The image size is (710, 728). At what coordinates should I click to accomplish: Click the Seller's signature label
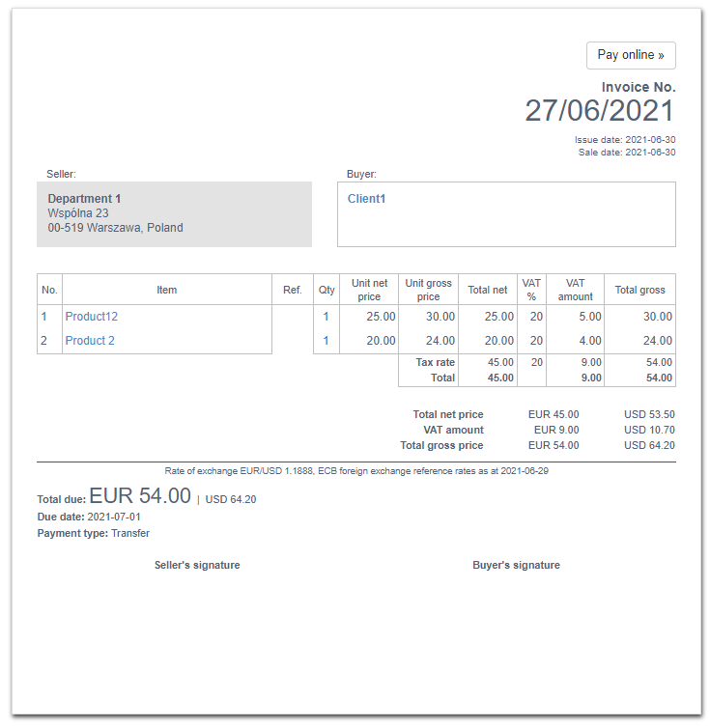click(197, 565)
